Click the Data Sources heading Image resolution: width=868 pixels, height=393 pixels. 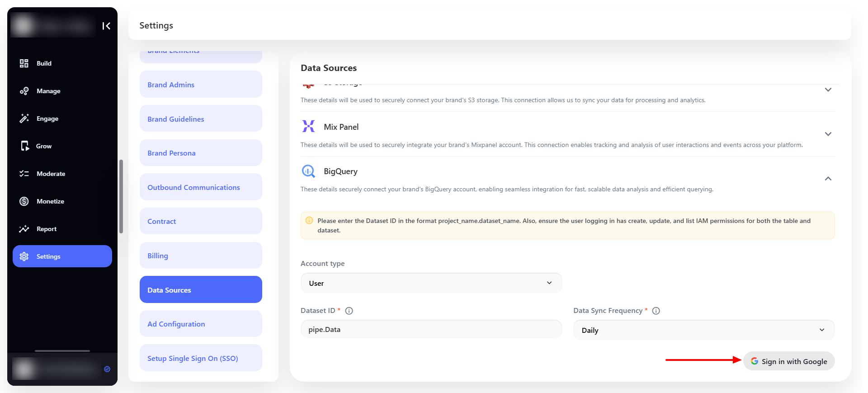(x=329, y=68)
